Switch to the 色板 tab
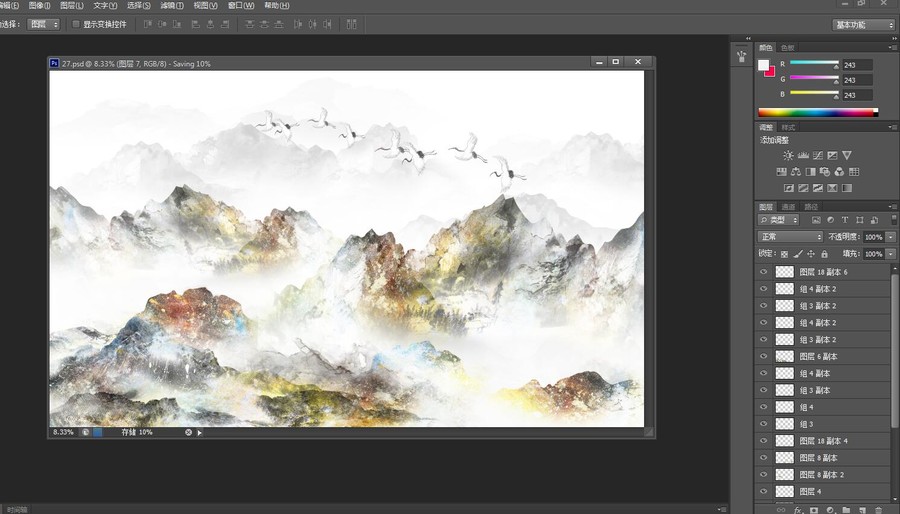The height and width of the screenshot is (514, 900). click(788, 48)
